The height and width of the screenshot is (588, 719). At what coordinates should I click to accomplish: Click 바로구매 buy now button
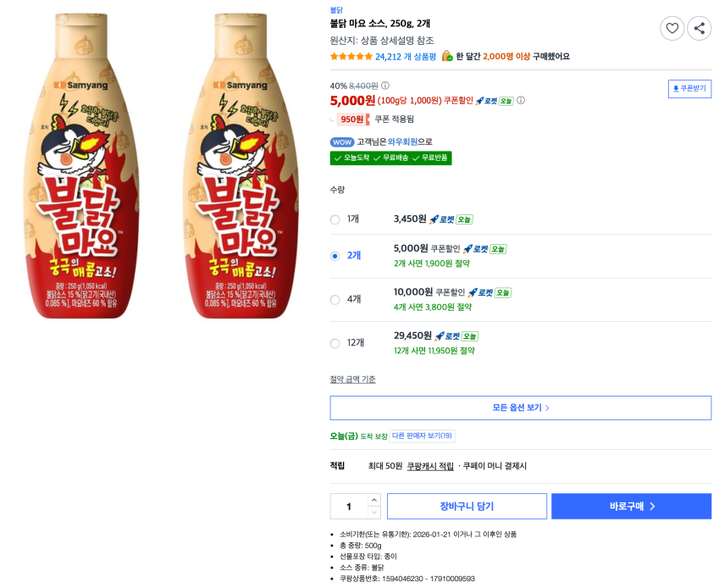click(631, 506)
